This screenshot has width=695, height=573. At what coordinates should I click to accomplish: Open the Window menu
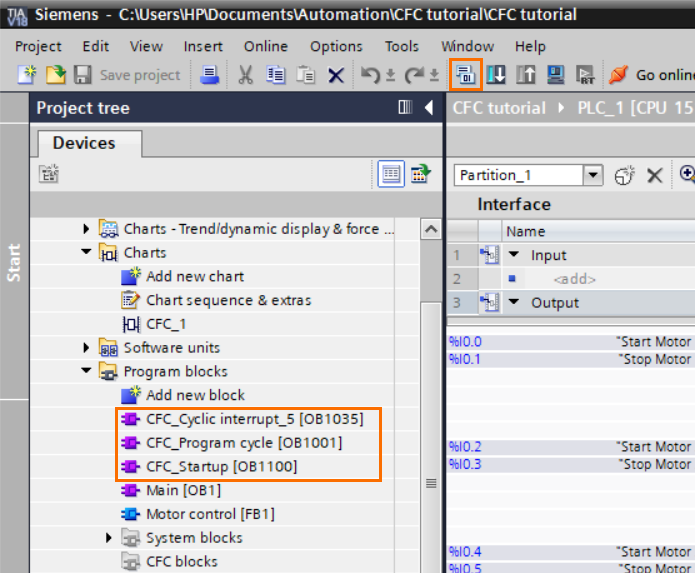click(467, 46)
